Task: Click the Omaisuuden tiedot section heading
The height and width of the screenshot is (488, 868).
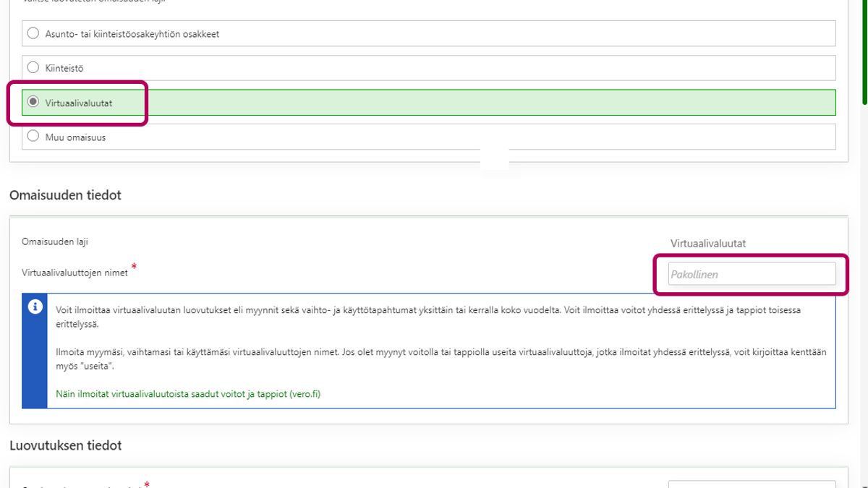Action: click(65, 195)
